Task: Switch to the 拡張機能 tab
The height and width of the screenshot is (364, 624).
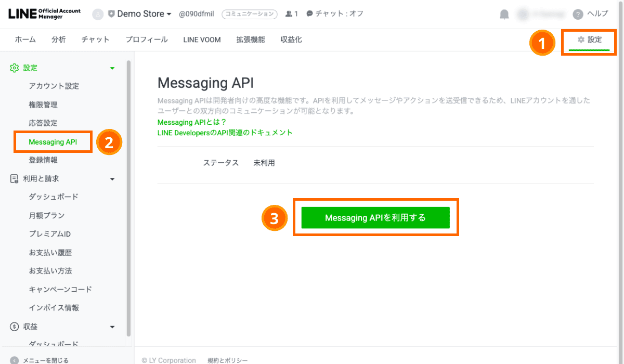Action: [251, 40]
